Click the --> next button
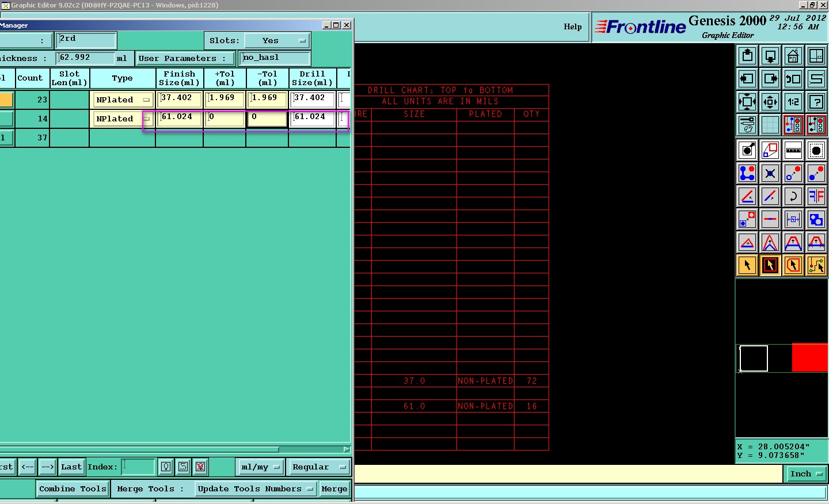The image size is (829, 504). click(48, 467)
